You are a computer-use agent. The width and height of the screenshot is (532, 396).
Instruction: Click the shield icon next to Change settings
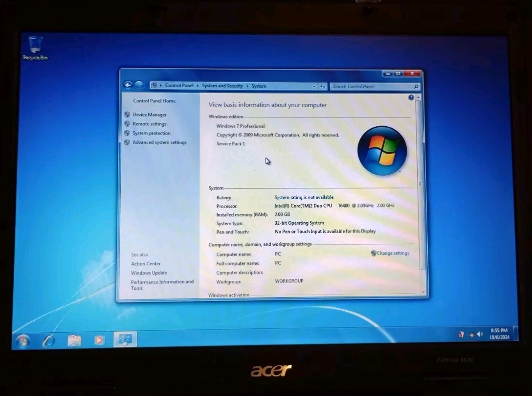click(374, 253)
